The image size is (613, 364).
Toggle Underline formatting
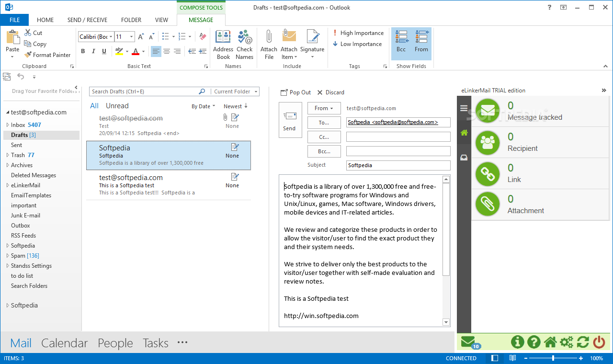[104, 51]
